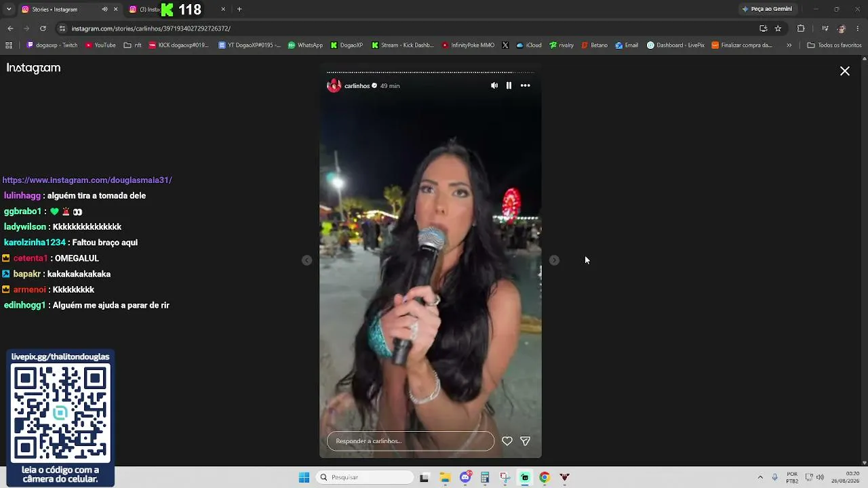Viewport: 868px width, 488px height.
Task: Expand the 'Todos os favoritos' folder
Action: pyautogui.click(x=834, y=45)
